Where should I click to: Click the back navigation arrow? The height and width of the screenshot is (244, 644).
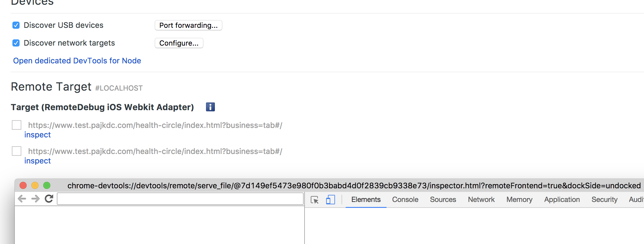pos(22,199)
